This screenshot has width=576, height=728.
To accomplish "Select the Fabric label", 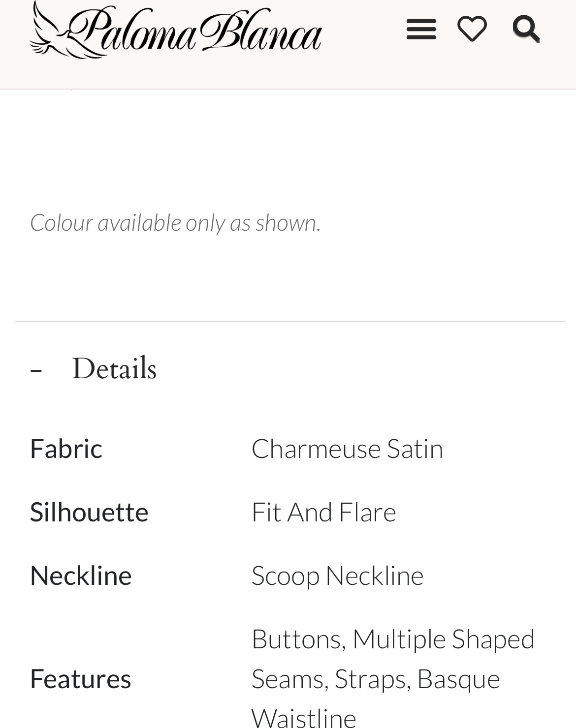I will coord(66,448).
